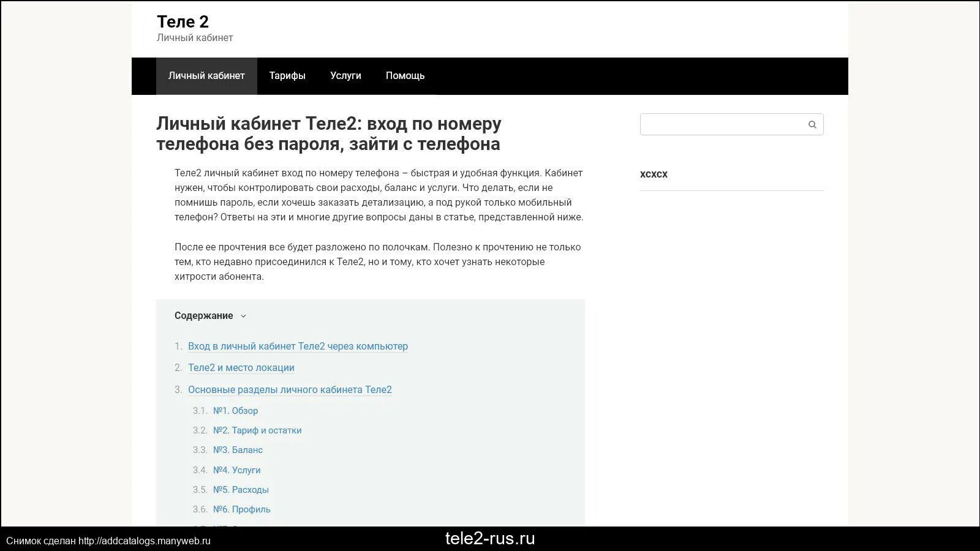Click the xcxcx sidebar widget title
980x551 pixels.
(654, 174)
